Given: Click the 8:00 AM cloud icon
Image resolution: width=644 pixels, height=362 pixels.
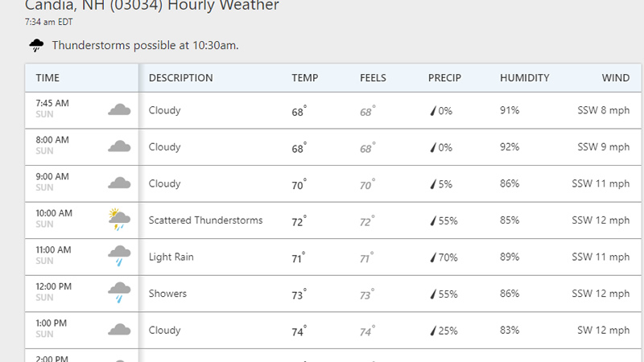Looking at the screenshot, I should point(119,146).
